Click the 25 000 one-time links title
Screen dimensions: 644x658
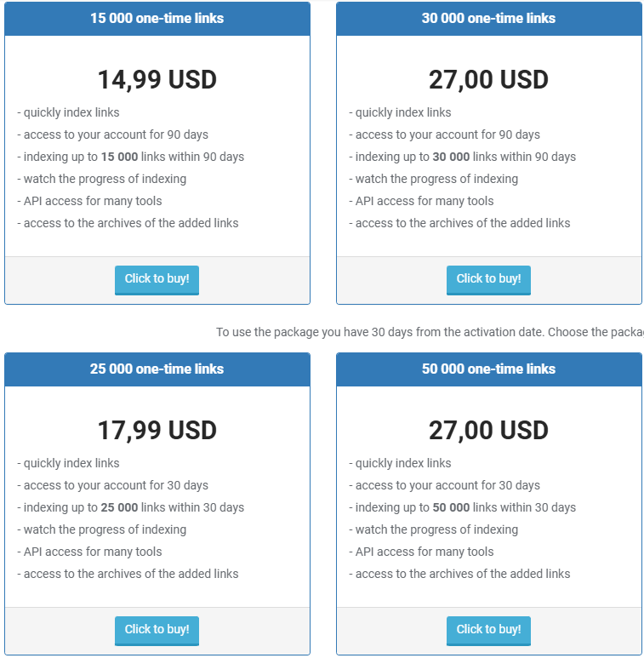[157, 369]
